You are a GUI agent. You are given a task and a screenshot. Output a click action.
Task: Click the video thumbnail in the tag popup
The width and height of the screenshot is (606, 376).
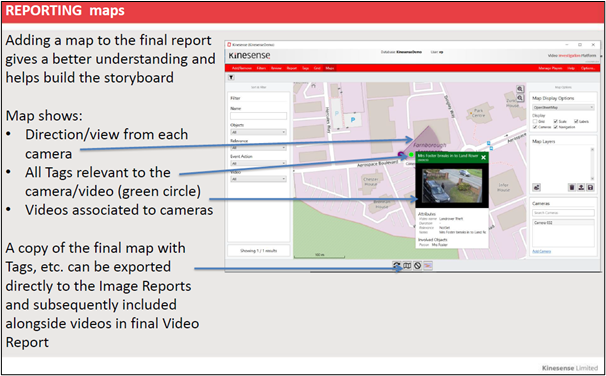pos(452,186)
